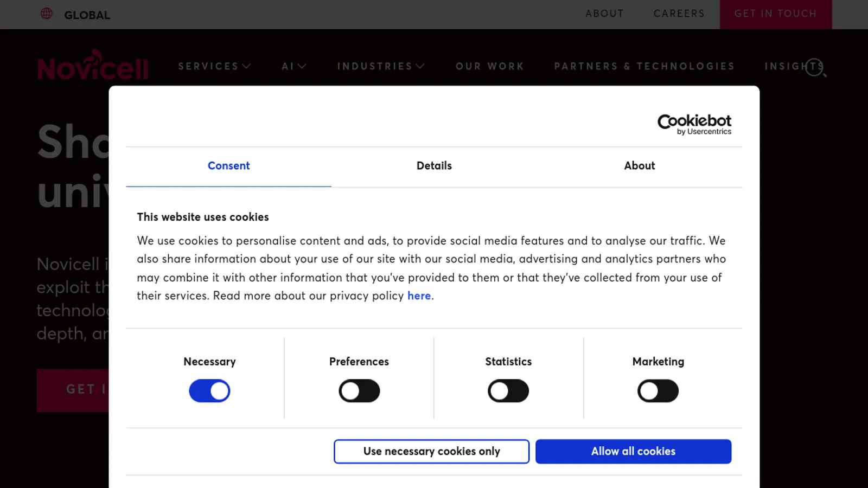Viewport: 868px width, 488px height.
Task: Click the Get in Touch button
Action: tap(776, 14)
